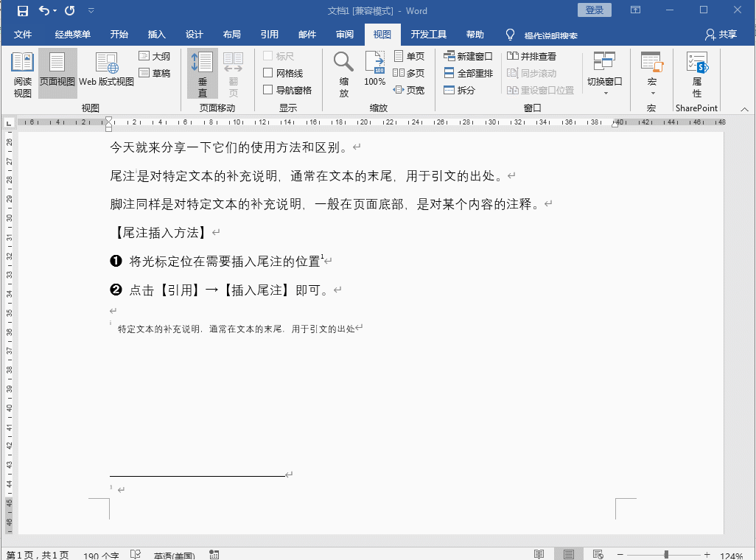The width and height of the screenshot is (756, 560).
Task: Click the zoom out minus button
Action: click(620, 555)
